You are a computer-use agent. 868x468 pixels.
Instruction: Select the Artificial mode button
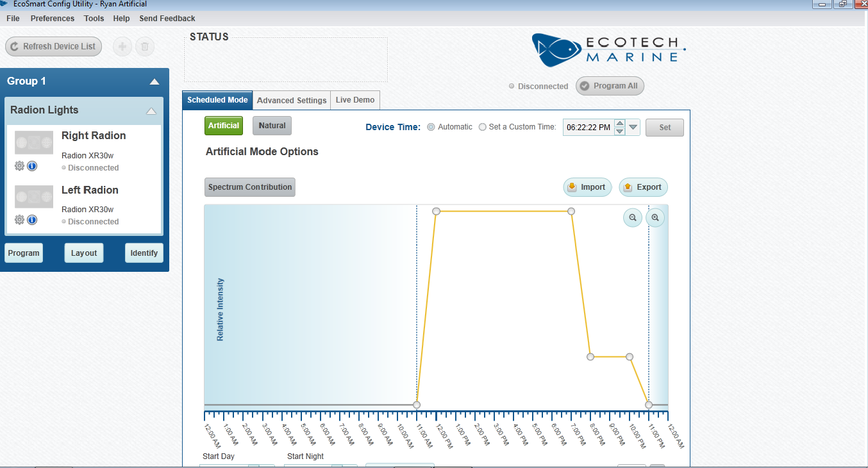tap(224, 126)
